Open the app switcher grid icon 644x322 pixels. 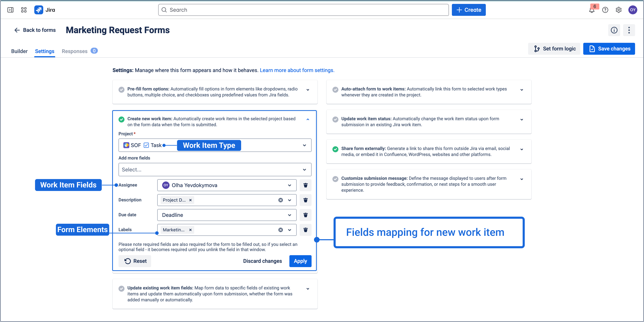coord(24,10)
